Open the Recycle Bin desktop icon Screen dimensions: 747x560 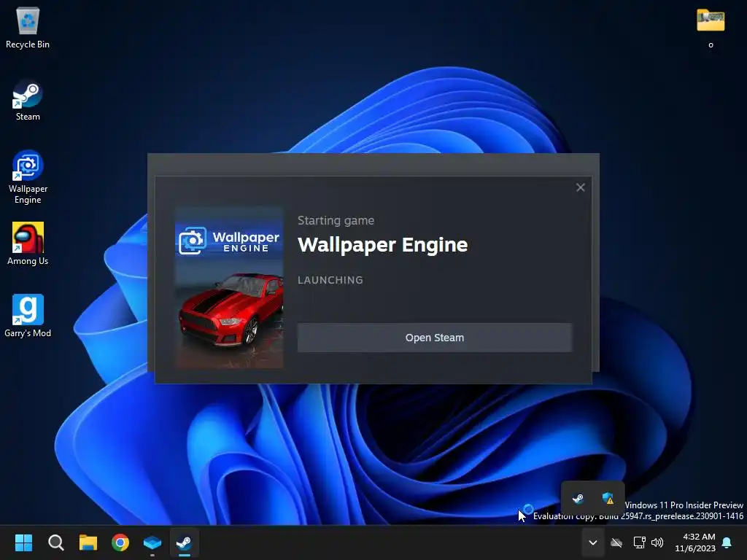[28, 28]
